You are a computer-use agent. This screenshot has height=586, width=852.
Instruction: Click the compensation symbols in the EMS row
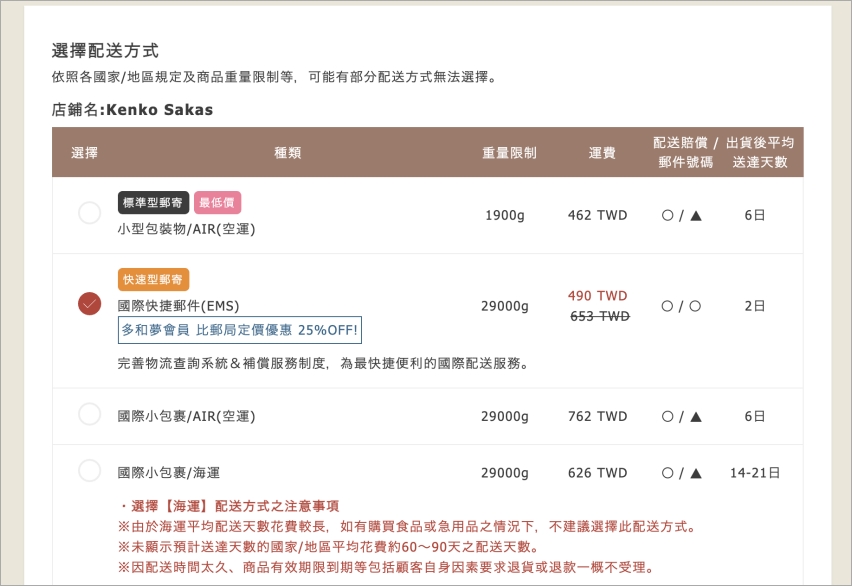(681, 306)
